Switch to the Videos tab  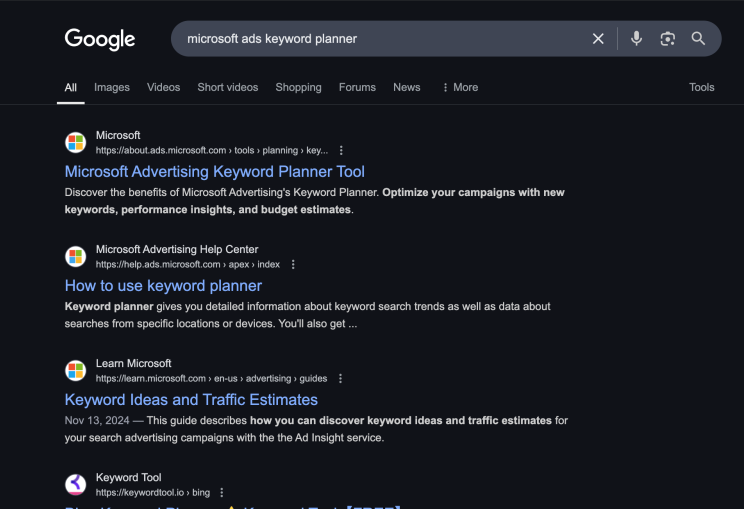(x=164, y=87)
